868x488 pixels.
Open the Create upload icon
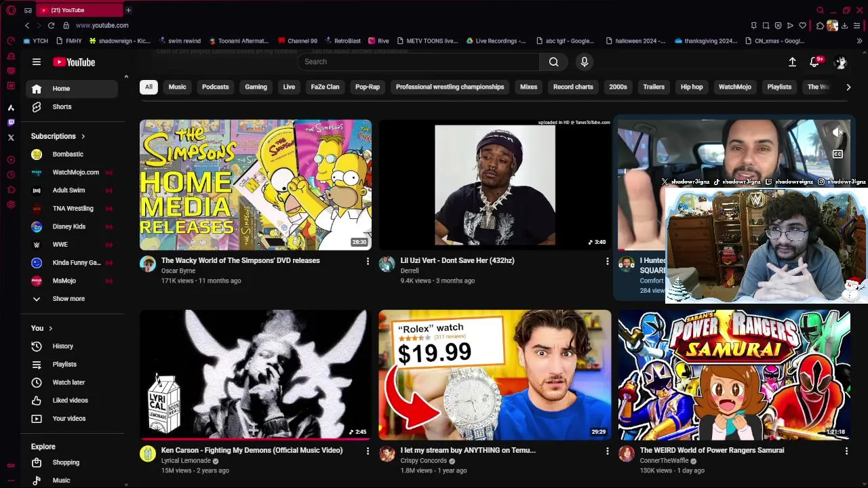point(792,62)
